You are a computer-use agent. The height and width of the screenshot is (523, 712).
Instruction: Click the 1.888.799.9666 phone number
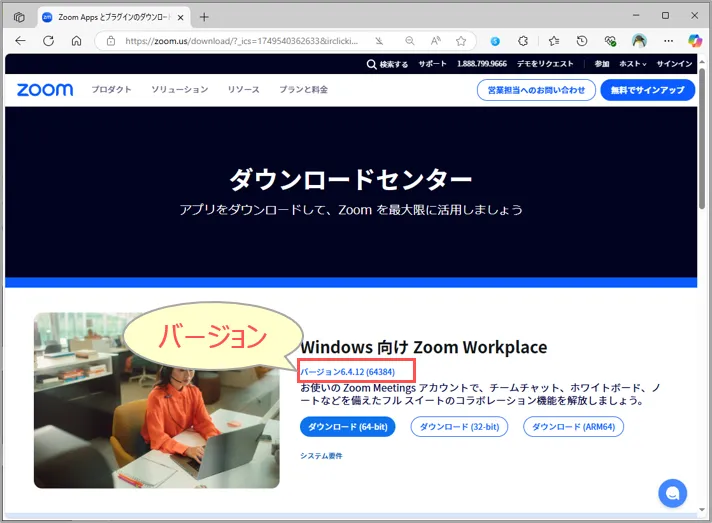coord(482,64)
